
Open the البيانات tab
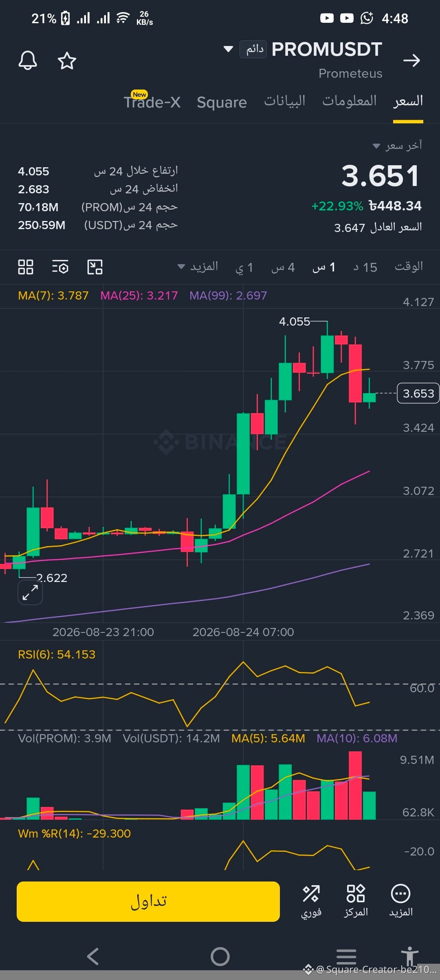point(285,101)
